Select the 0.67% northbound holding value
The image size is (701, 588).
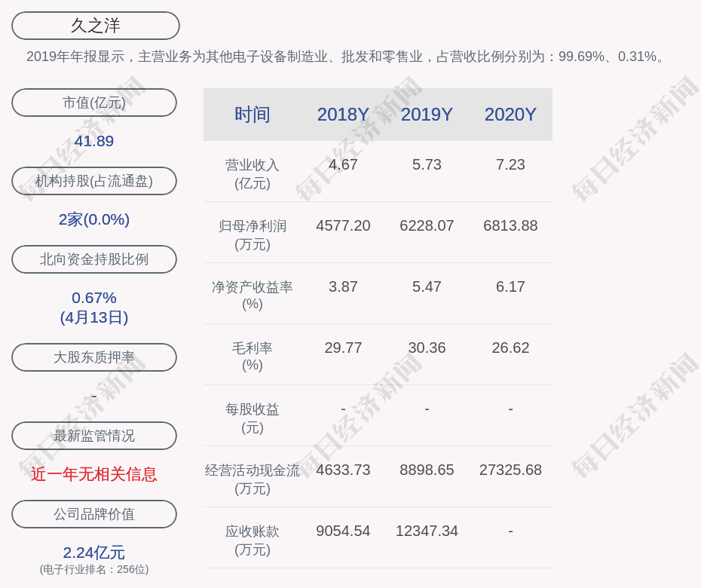(94, 297)
